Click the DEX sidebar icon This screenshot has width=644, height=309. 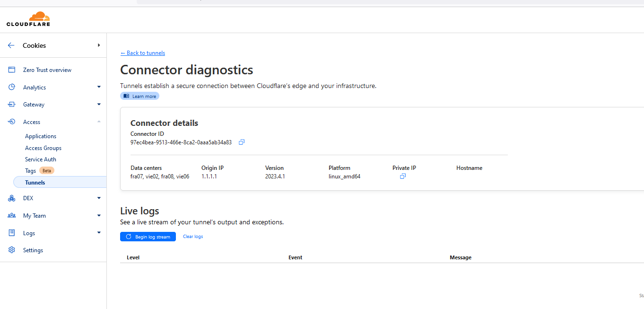tap(12, 198)
